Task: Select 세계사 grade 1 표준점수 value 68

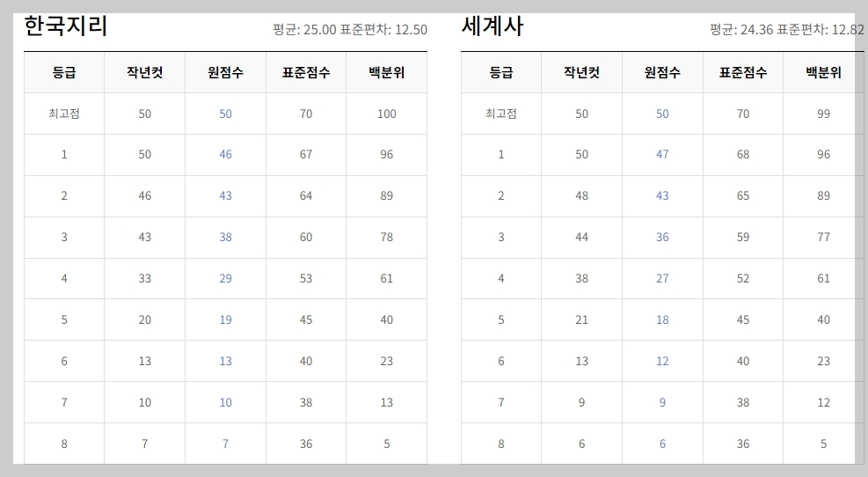Action: (743, 155)
